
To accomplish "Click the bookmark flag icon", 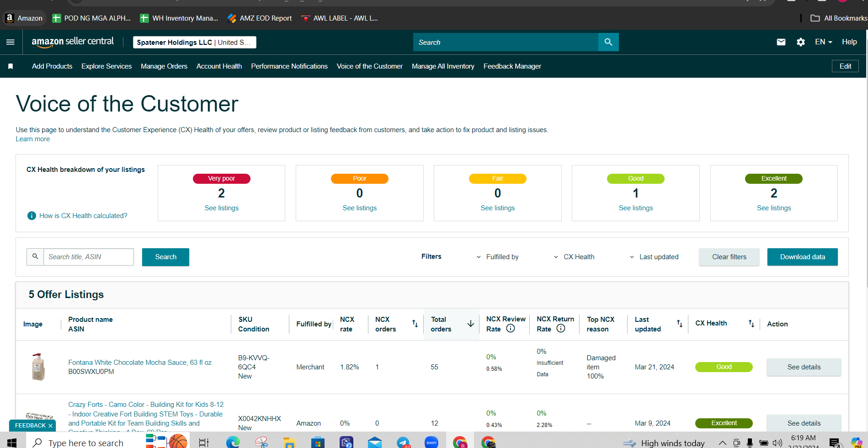I will [x=11, y=66].
